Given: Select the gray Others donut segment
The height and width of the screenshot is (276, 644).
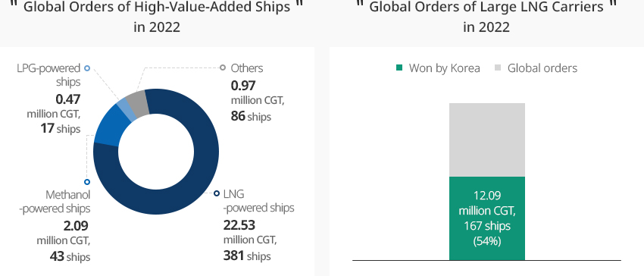Looking at the screenshot, I should point(138,104).
